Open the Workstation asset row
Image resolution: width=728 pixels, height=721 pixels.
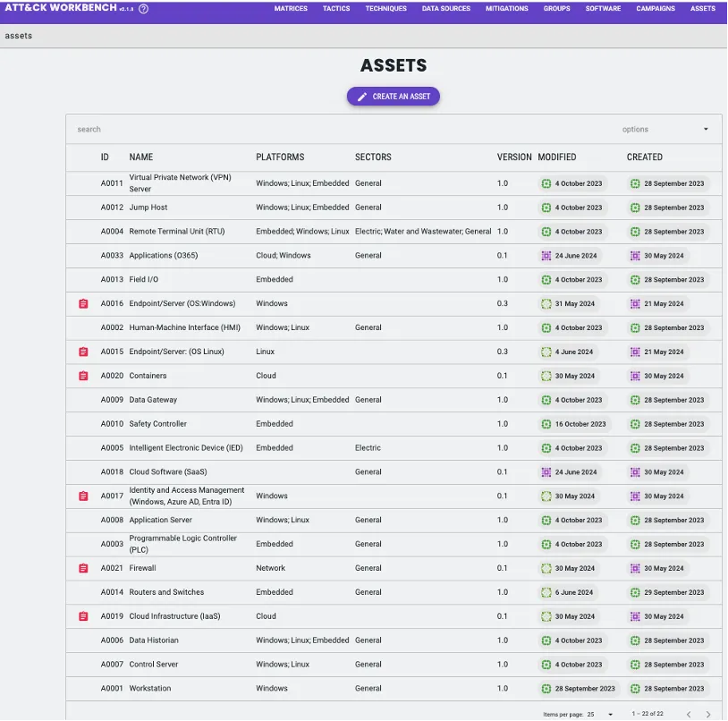click(149, 689)
